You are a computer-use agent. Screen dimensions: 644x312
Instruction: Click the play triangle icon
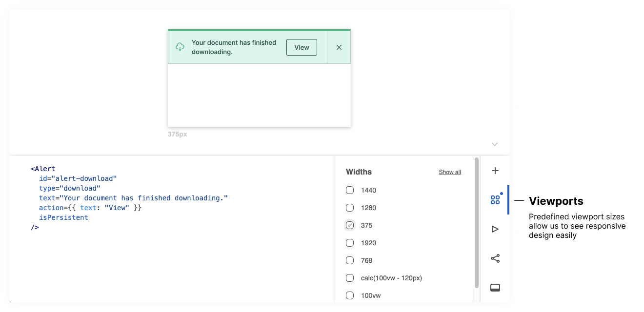pos(495,229)
